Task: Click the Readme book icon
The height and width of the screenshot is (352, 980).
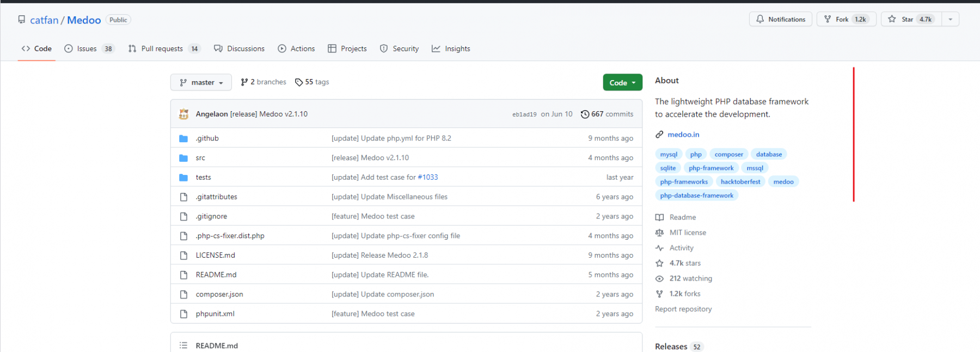Action: point(659,217)
